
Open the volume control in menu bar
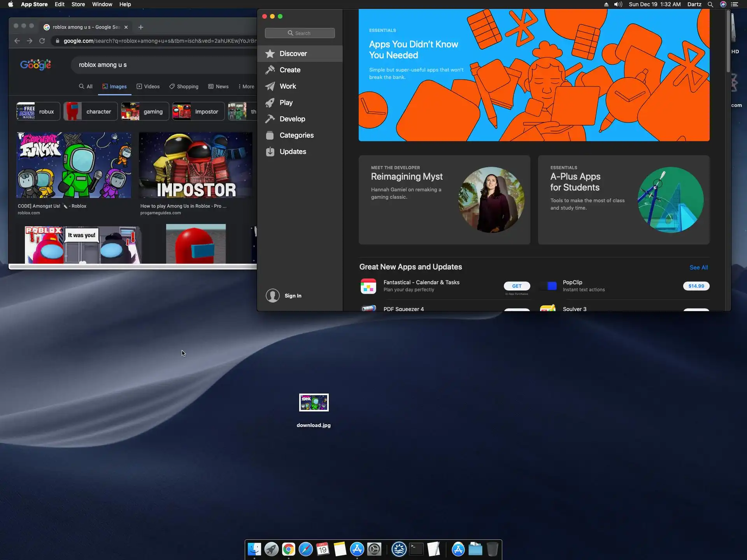point(618,4)
